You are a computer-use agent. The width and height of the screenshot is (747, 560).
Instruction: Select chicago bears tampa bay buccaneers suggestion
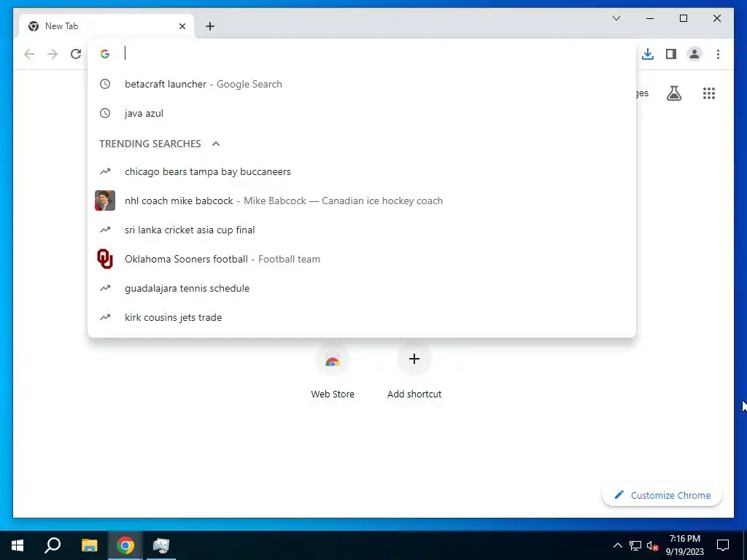[x=362, y=171]
